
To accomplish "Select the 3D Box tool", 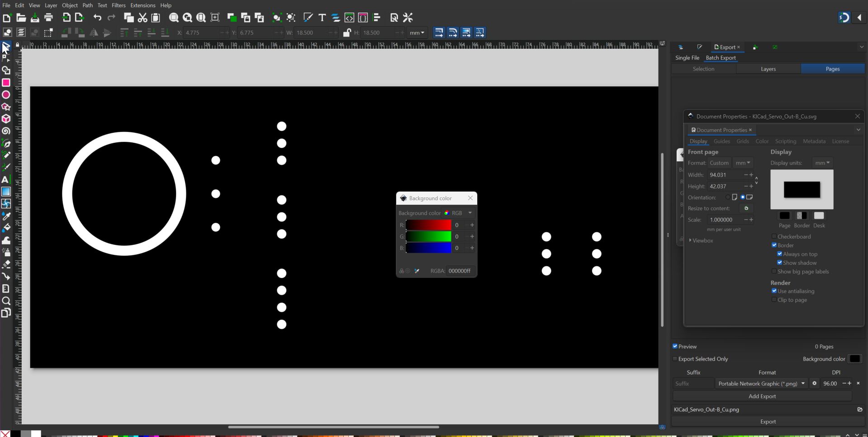I will [x=6, y=119].
